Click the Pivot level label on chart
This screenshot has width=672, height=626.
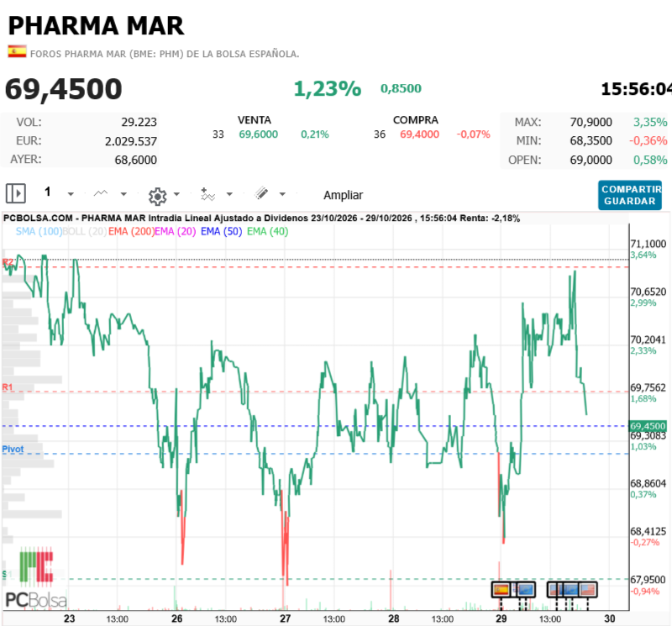[x=13, y=449]
